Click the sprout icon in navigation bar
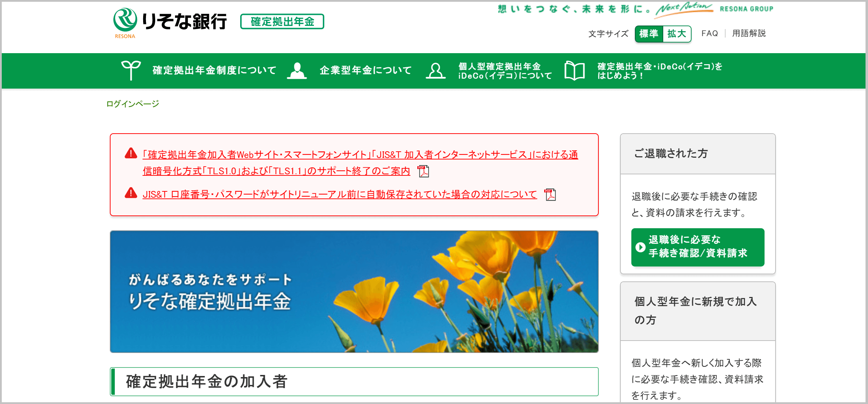868x404 pixels. click(x=131, y=71)
